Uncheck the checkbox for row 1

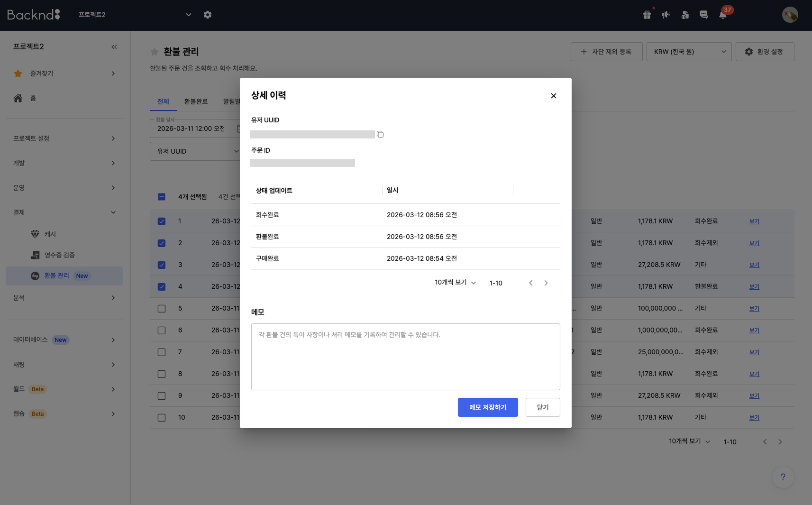(x=162, y=221)
